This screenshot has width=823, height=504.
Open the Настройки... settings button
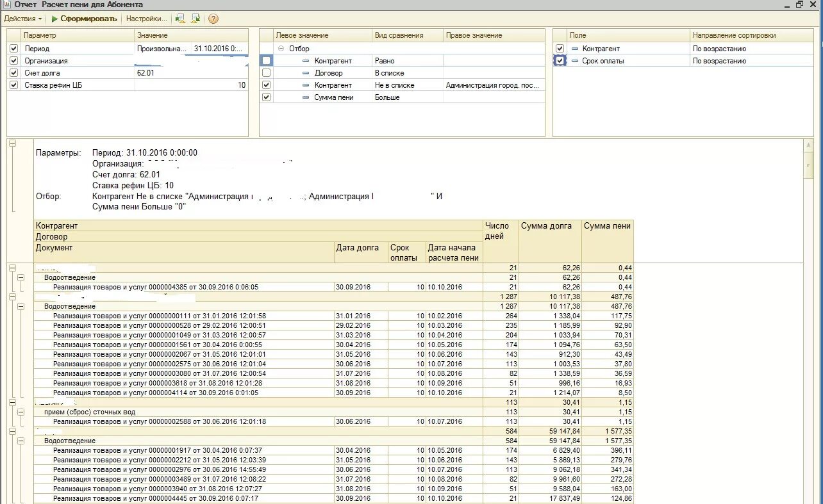147,19
